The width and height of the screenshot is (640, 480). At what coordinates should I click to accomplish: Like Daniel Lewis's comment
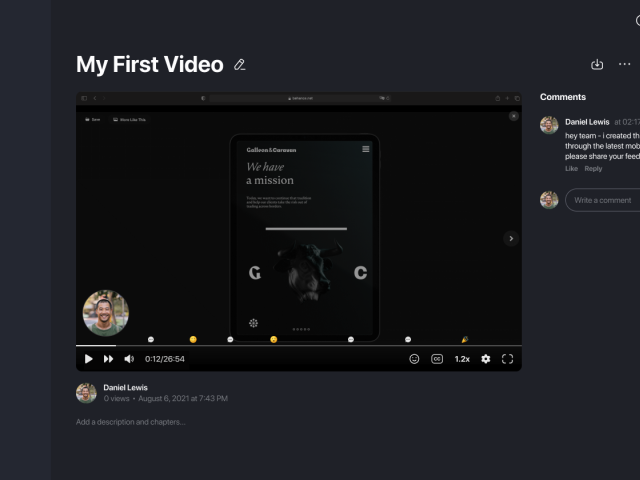(571, 169)
